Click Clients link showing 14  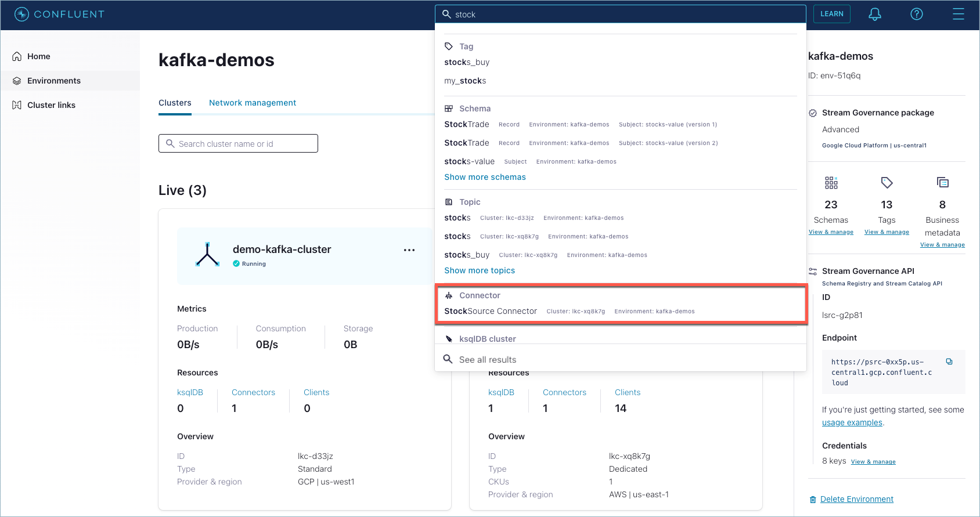coord(628,392)
